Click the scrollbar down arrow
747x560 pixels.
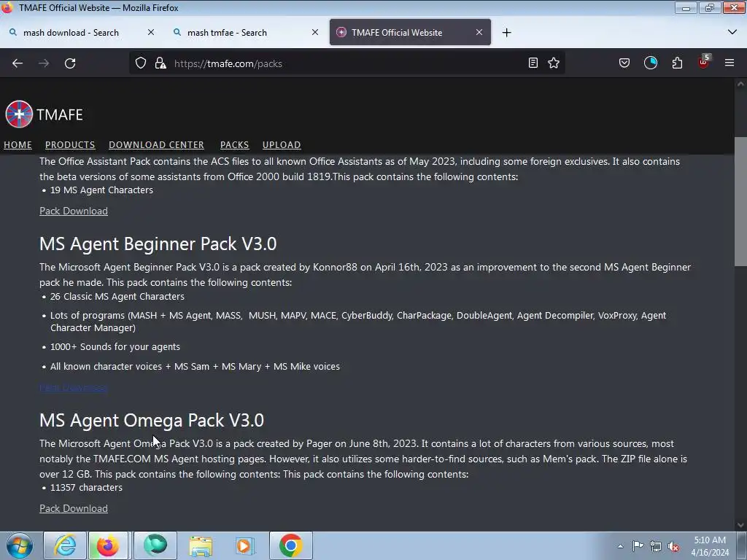click(740, 525)
